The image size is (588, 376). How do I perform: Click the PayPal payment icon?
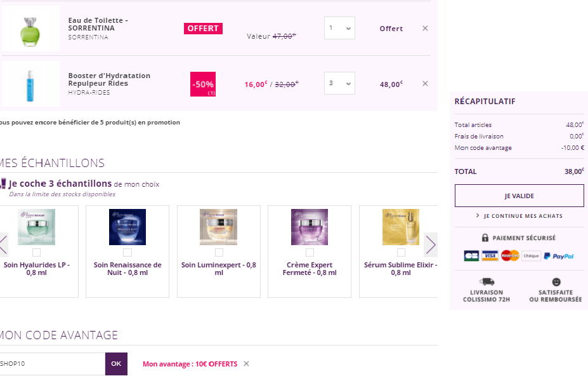coord(558,256)
